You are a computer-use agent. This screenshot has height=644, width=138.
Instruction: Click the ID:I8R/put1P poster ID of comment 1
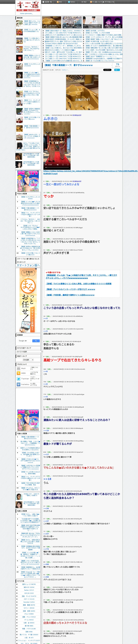77,115
